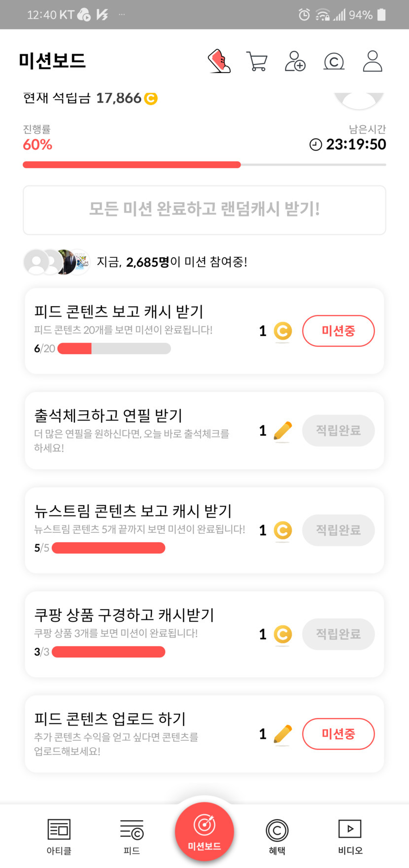Image resolution: width=409 pixels, height=868 pixels.
Task: Tap 모든 미션 완료하고 랜덤캐시 받기 button
Action: (x=204, y=210)
